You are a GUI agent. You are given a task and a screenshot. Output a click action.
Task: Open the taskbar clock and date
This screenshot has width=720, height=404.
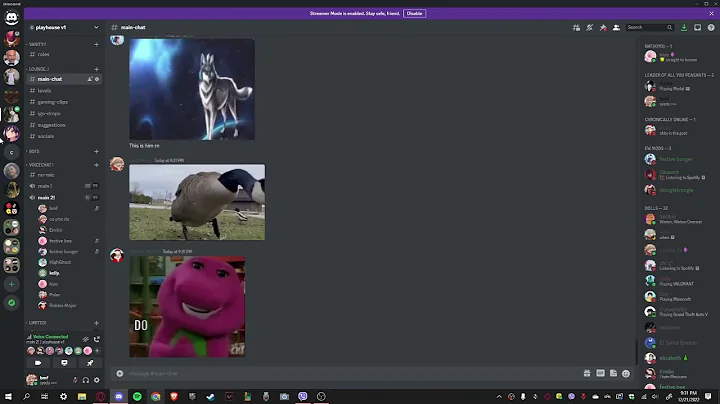pyautogui.click(x=688, y=396)
